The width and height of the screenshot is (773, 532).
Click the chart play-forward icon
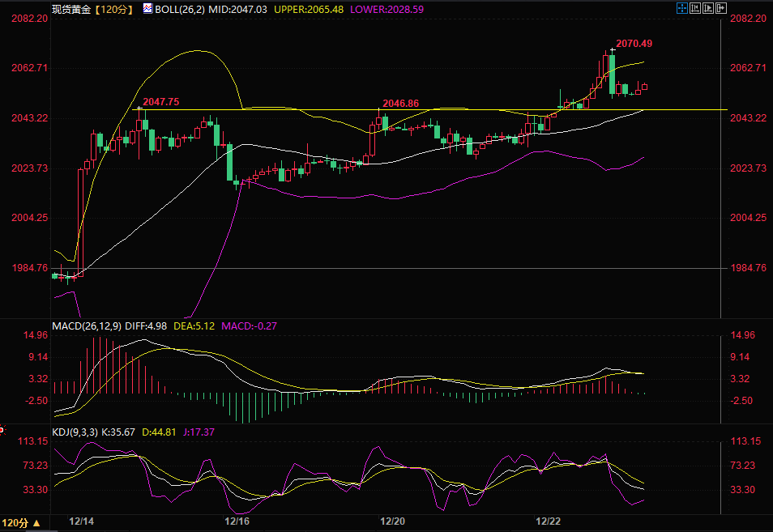tap(707, 8)
